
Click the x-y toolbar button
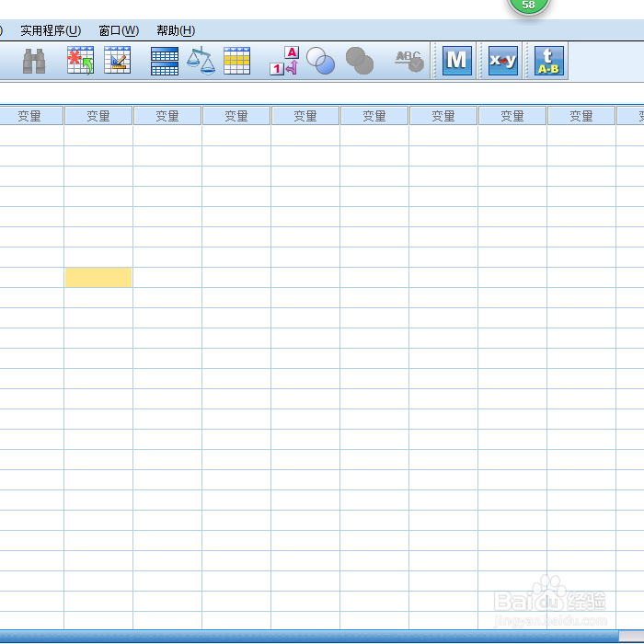[503, 61]
